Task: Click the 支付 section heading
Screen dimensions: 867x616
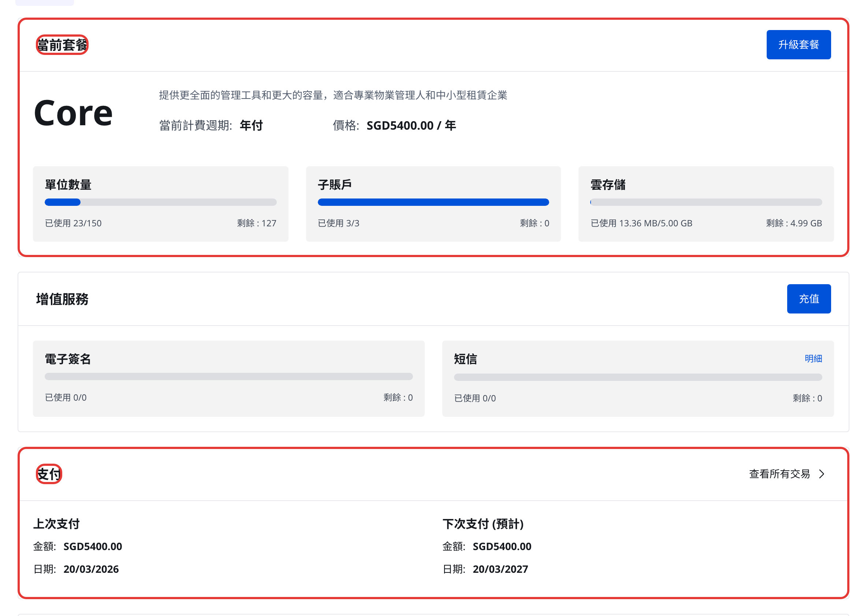Action: [49, 474]
